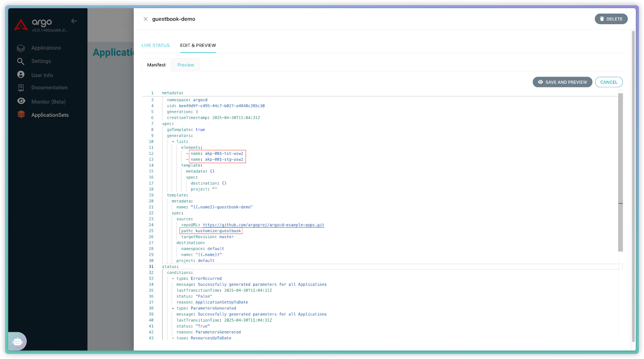The height and width of the screenshot is (359, 644).
Task: Click the 'goTemplate: true' line
Action: click(186, 130)
